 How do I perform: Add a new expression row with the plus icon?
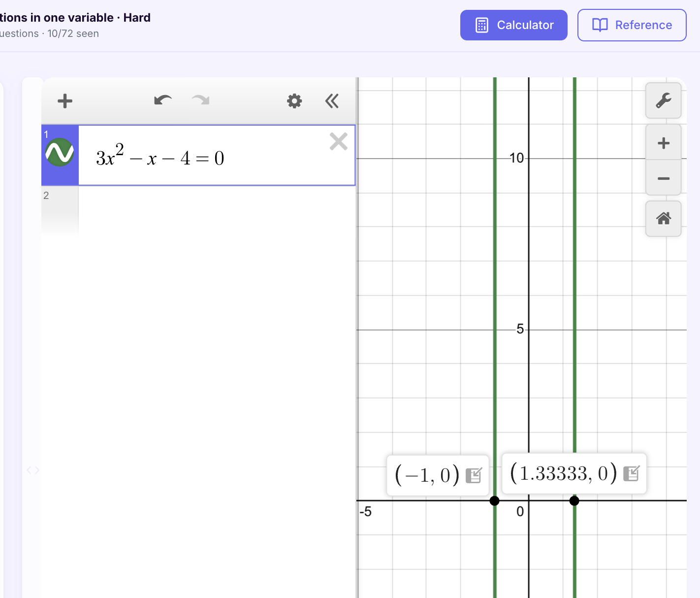[64, 100]
